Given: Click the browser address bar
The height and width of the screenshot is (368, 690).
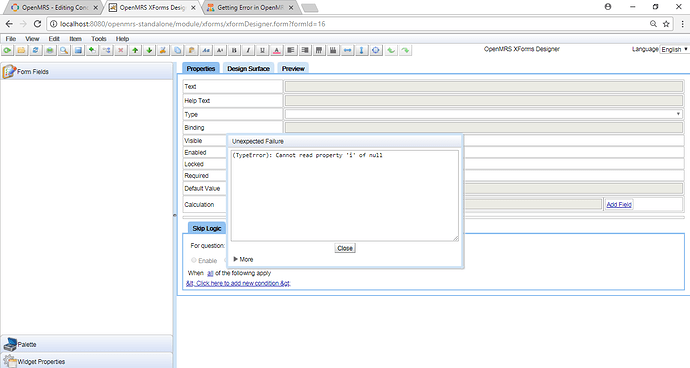Looking at the screenshot, I should pos(348,24).
